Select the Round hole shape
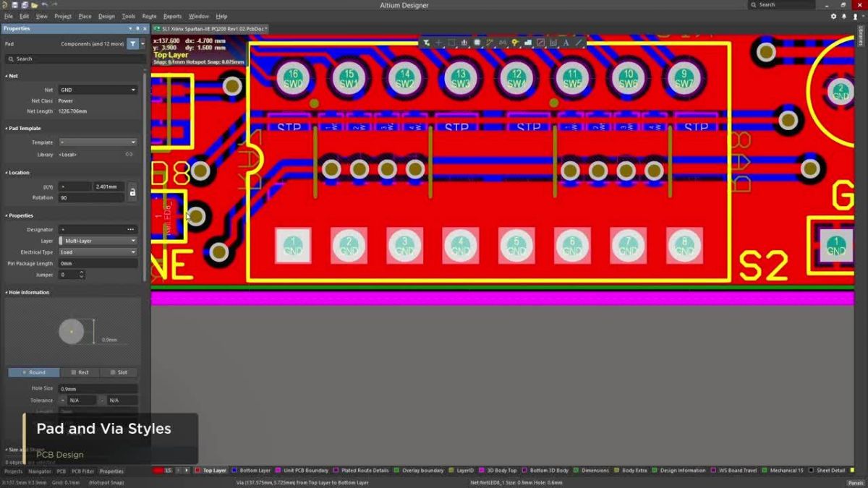This screenshot has width=868, height=488. [33, 372]
